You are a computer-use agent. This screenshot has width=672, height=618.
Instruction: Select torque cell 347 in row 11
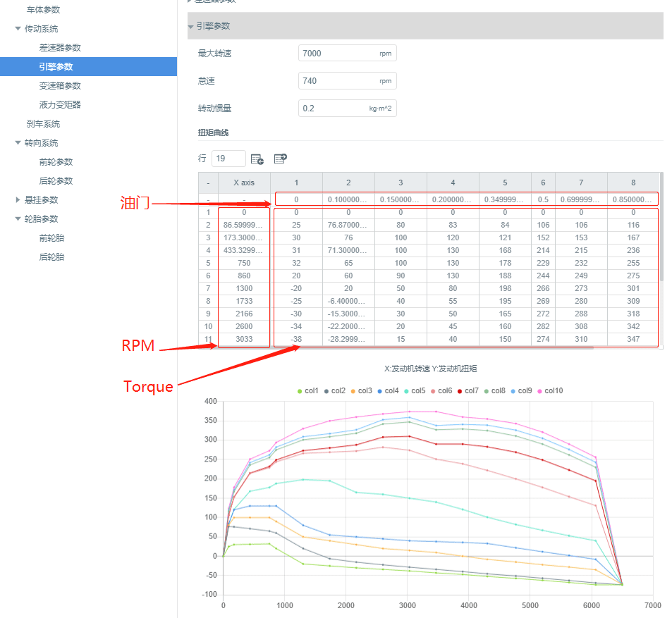(633, 339)
